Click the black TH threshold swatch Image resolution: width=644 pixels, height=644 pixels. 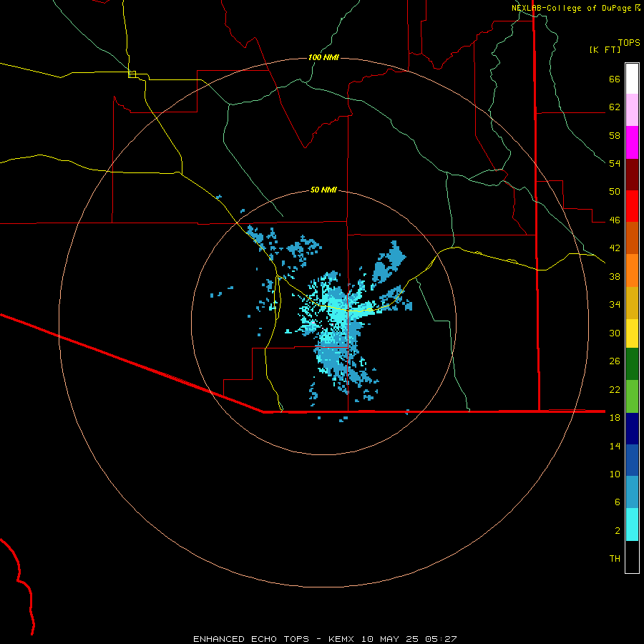click(632, 557)
